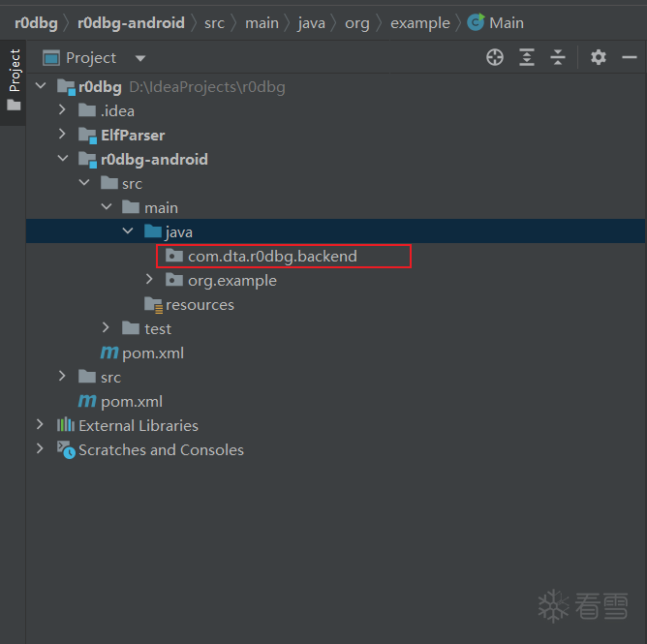This screenshot has width=647, height=644.
Task: Expand the org.example package
Action: coord(149,280)
